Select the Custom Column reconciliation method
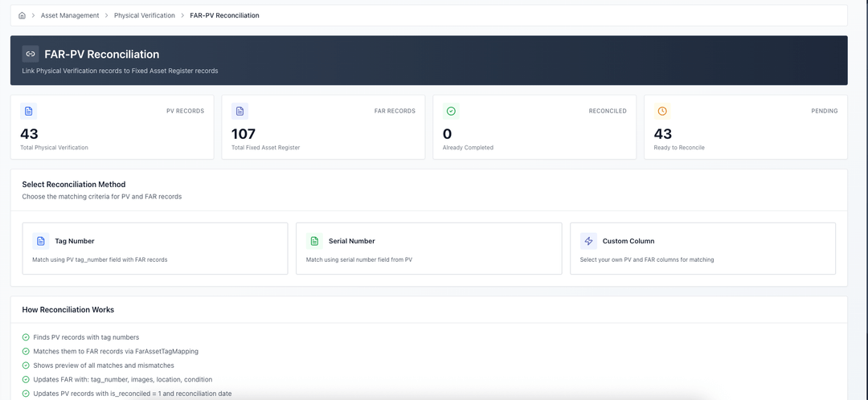868x400 pixels. (x=703, y=248)
